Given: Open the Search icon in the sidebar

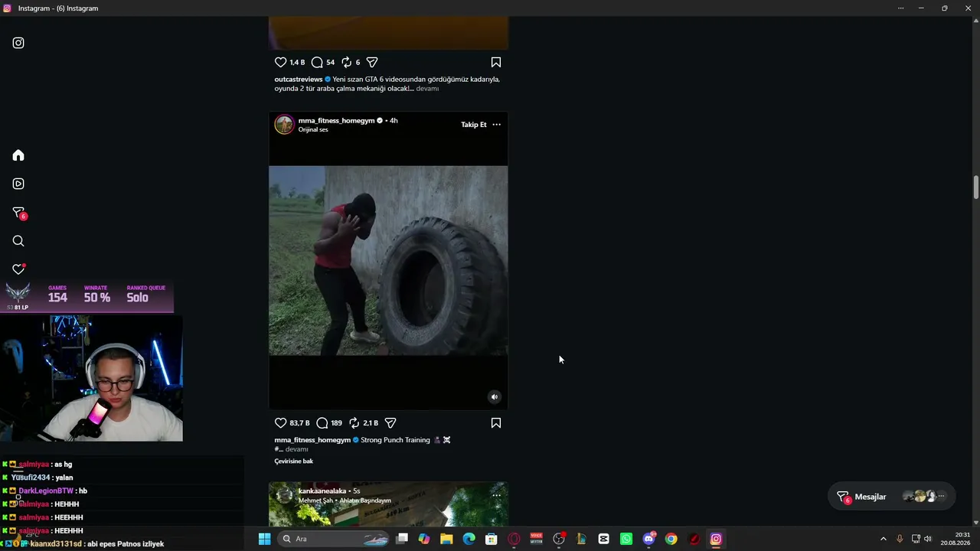Looking at the screenshot, I should point(18,241).
